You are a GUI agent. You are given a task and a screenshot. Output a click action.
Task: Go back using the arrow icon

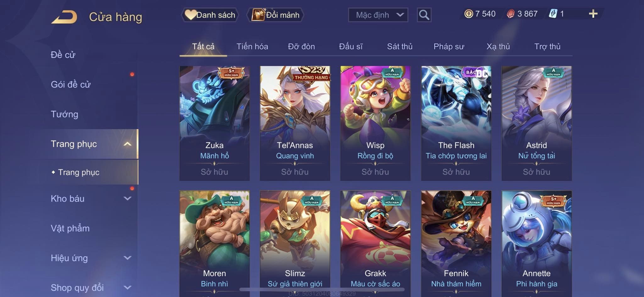(64, 17)
